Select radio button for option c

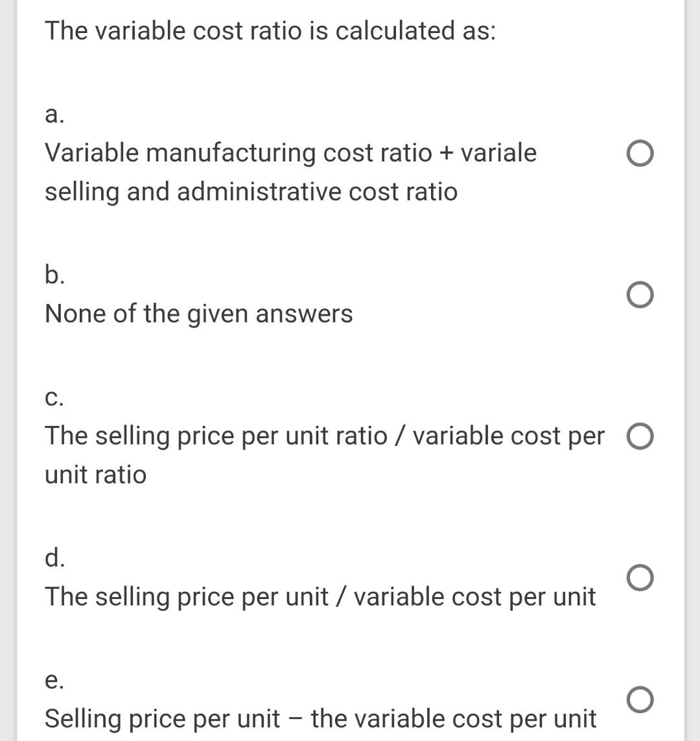point(640,436)
